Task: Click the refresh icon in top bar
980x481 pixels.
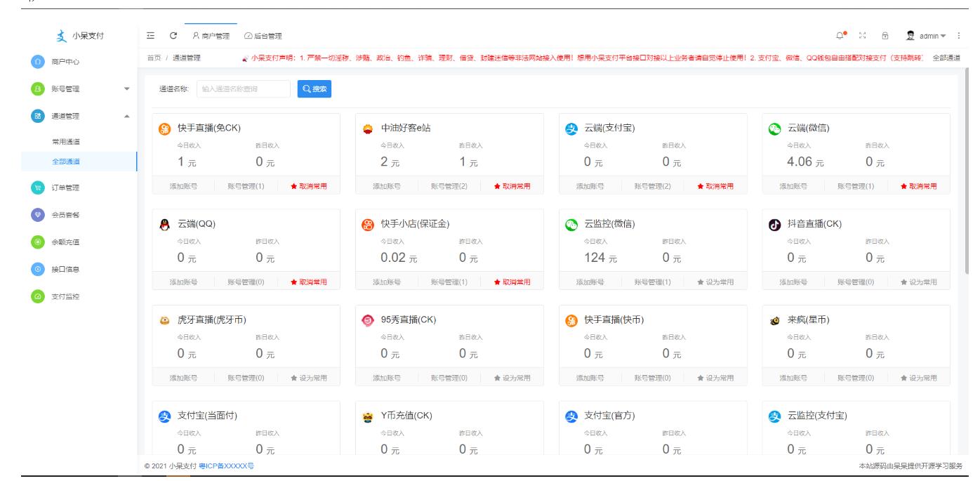Action: pos(173,36)
